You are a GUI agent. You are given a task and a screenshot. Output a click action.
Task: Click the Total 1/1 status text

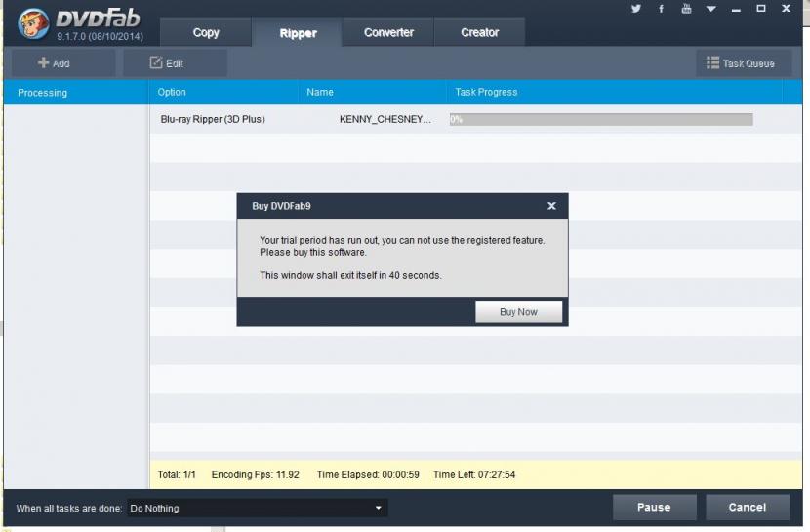click(177, 474)
